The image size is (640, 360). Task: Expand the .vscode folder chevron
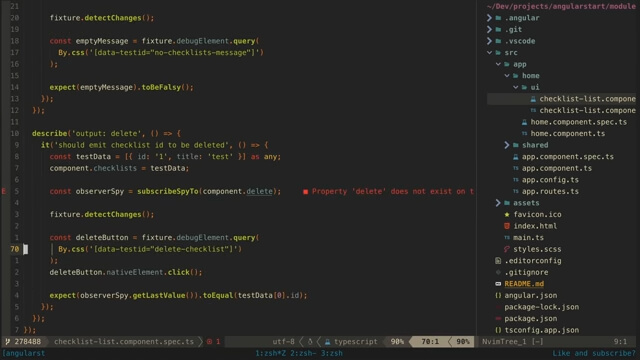point(489,41)
